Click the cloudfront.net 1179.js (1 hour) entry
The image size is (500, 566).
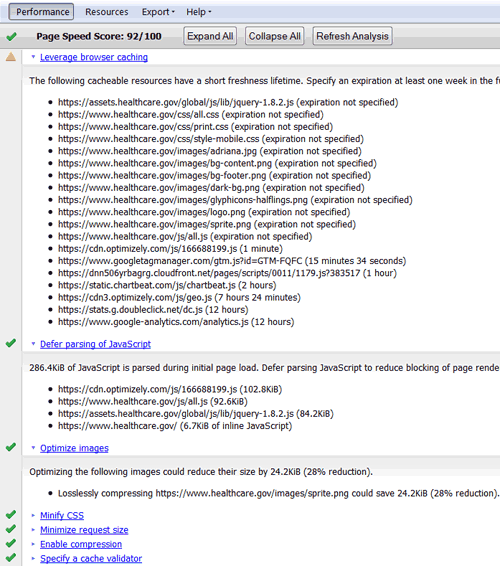point(227,273)
